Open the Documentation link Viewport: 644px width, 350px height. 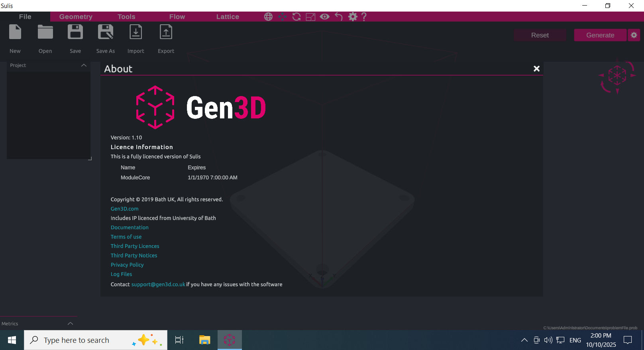coord(130,228)
